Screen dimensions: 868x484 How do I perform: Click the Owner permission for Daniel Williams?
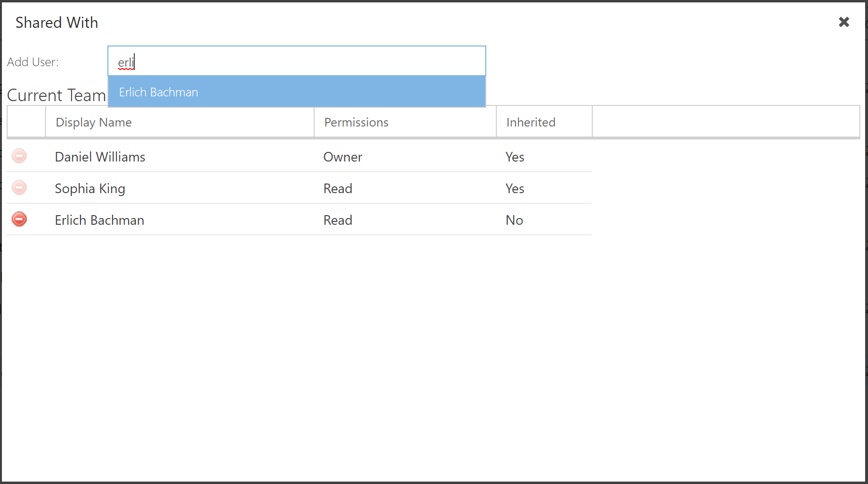pyautogui.click(x=342, y=157)
